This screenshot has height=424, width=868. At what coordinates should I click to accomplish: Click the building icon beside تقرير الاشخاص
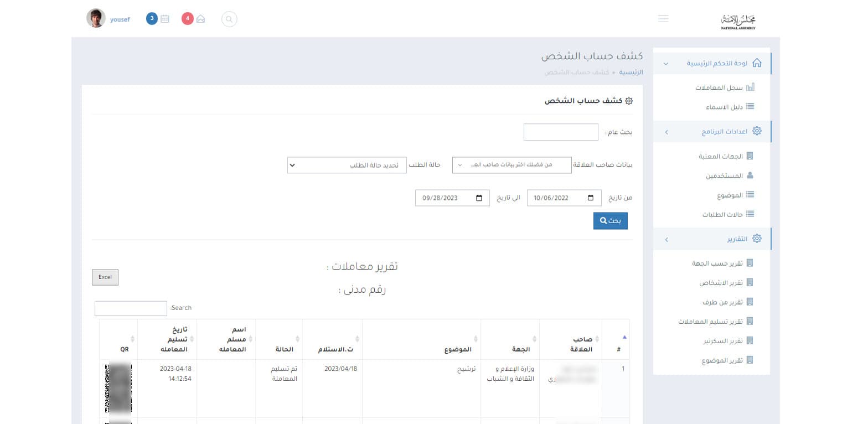750,282
